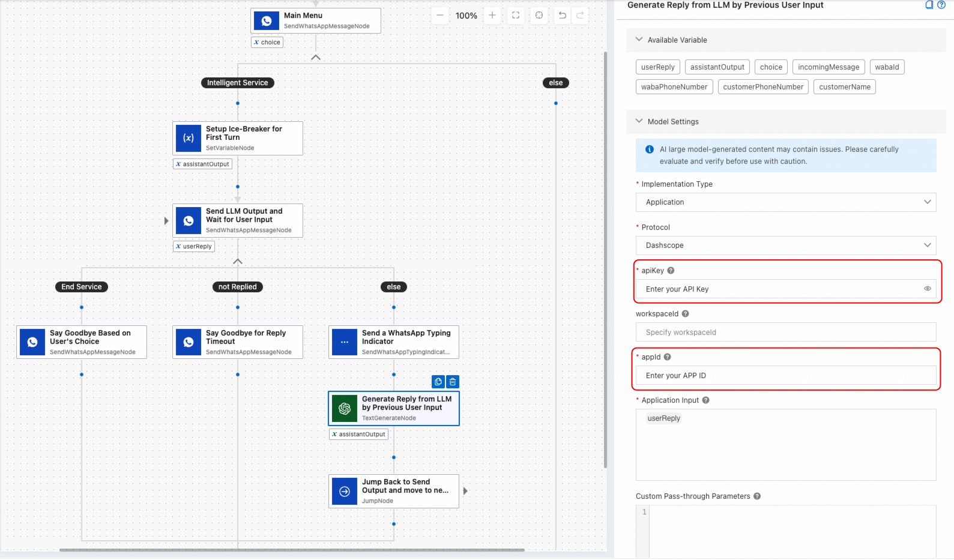Click the userReply output tag on canvas
Screen dimensions: 954x560
click(x=194, y=246)
